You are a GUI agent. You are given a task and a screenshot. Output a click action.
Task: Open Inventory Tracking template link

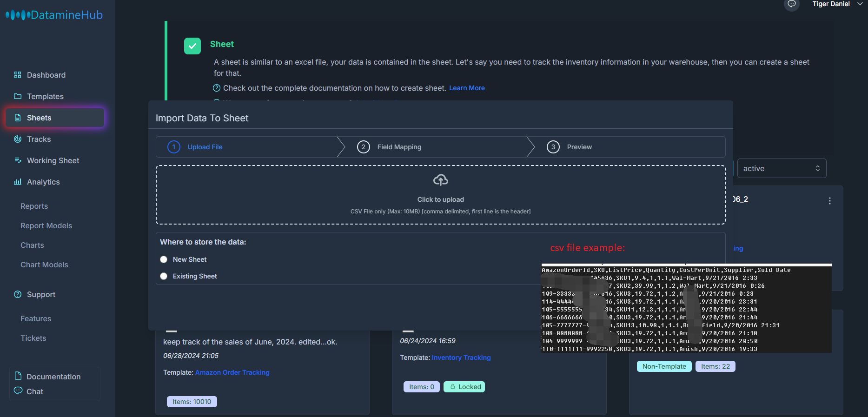point(461,357)
